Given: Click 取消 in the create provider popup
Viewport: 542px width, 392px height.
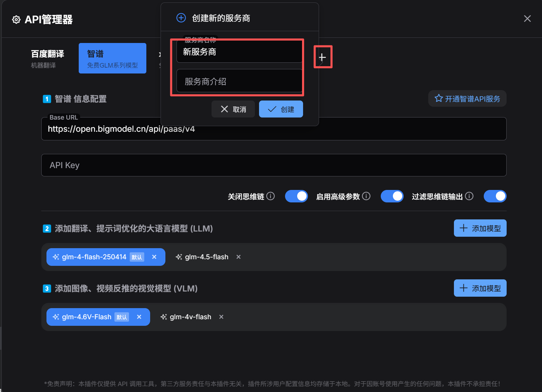Looking at the screenshot, I should (233, 109).
